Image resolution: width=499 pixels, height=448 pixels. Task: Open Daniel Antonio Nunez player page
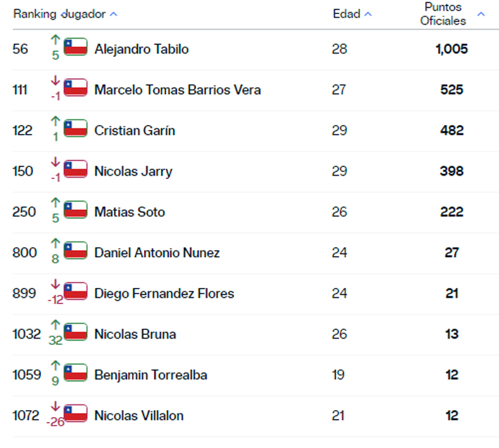(x=157, y=253)
